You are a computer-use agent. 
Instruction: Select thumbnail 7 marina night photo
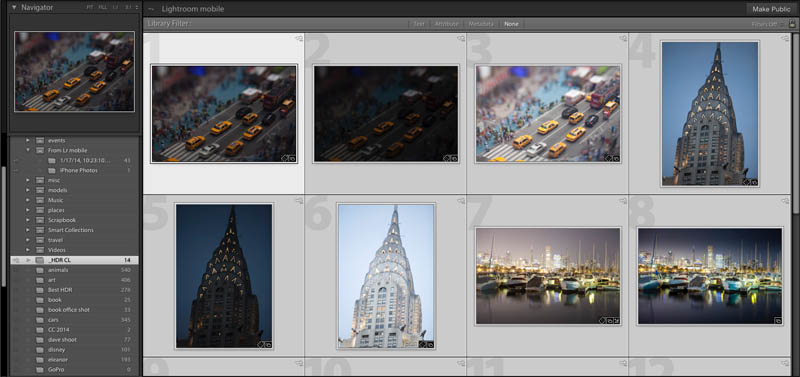click(548, 276)
